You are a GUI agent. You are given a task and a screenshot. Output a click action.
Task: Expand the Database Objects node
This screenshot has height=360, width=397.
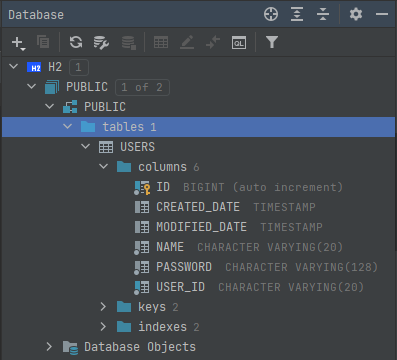pyautogui.click(x=49, y=347)
